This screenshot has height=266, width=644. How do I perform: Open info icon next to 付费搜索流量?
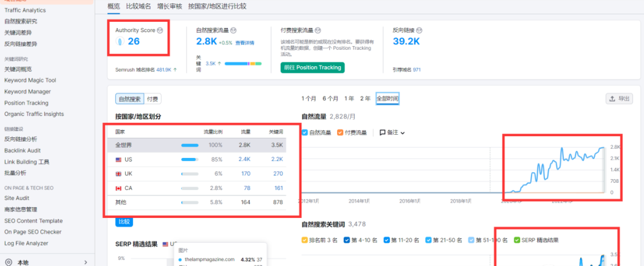[318, 30]
